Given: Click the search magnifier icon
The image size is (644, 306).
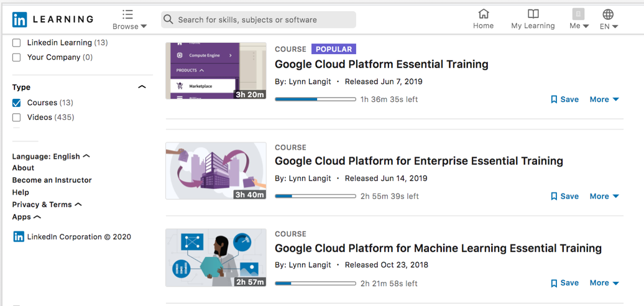Looking at the screenshot, I should pos(168,19).
